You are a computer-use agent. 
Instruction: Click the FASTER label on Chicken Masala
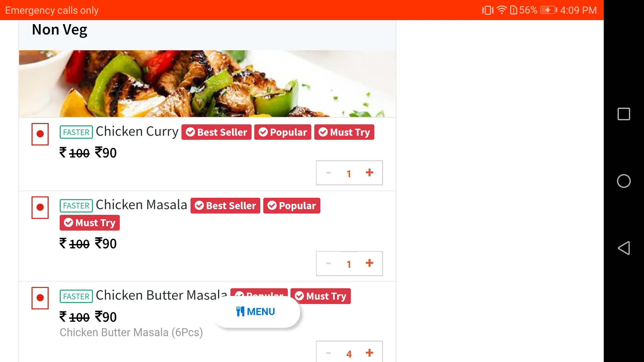click(x=75, y=205)
